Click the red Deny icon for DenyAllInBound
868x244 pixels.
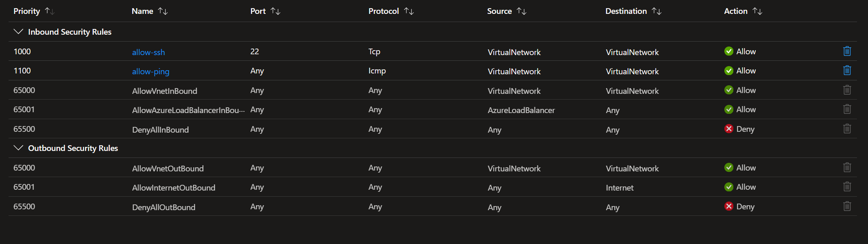point(728,129)
